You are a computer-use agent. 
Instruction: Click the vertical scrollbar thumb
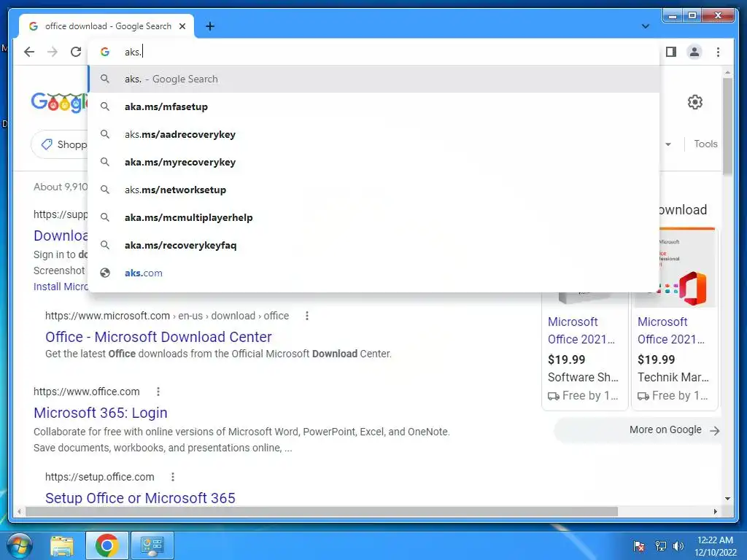coord(727,125)
